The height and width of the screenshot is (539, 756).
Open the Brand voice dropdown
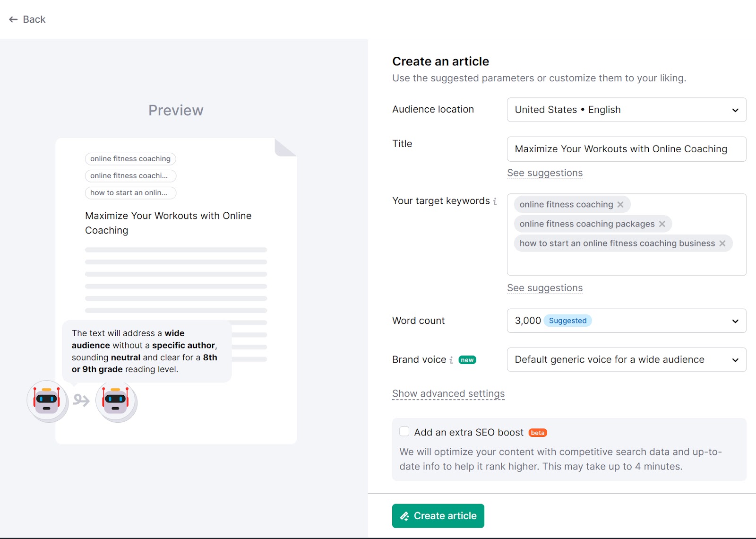tap(626, 360)
